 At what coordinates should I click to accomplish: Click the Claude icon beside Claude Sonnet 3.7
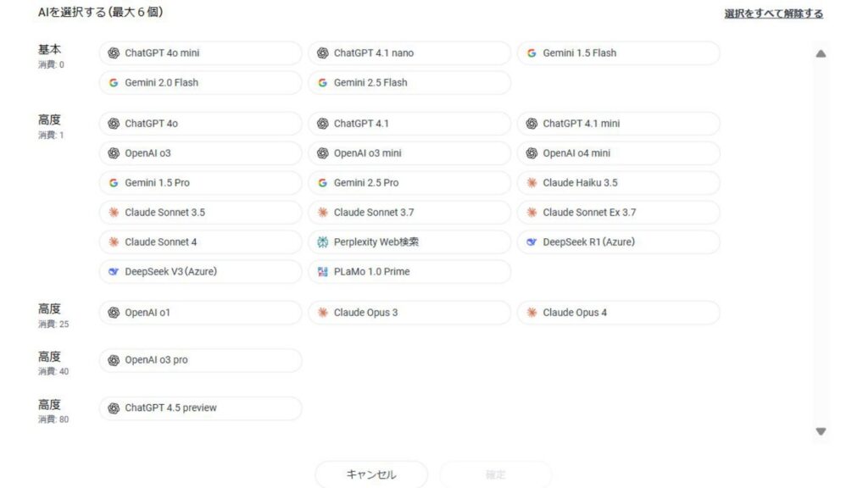(x=323, y=213)
